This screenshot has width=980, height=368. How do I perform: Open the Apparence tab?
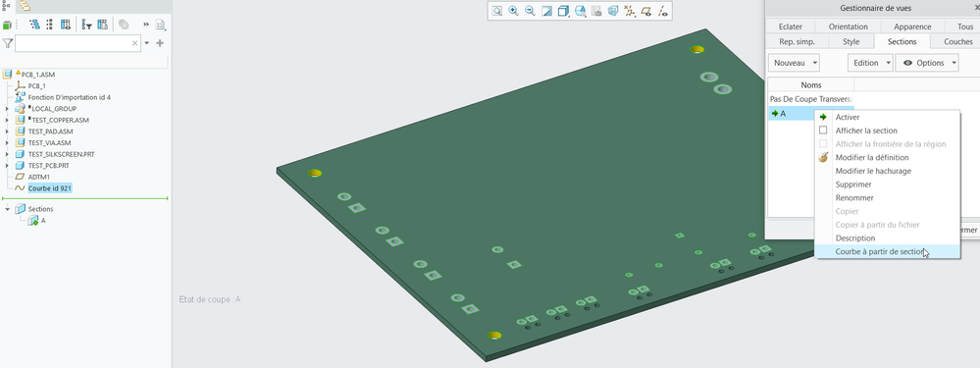pos(912,26)
